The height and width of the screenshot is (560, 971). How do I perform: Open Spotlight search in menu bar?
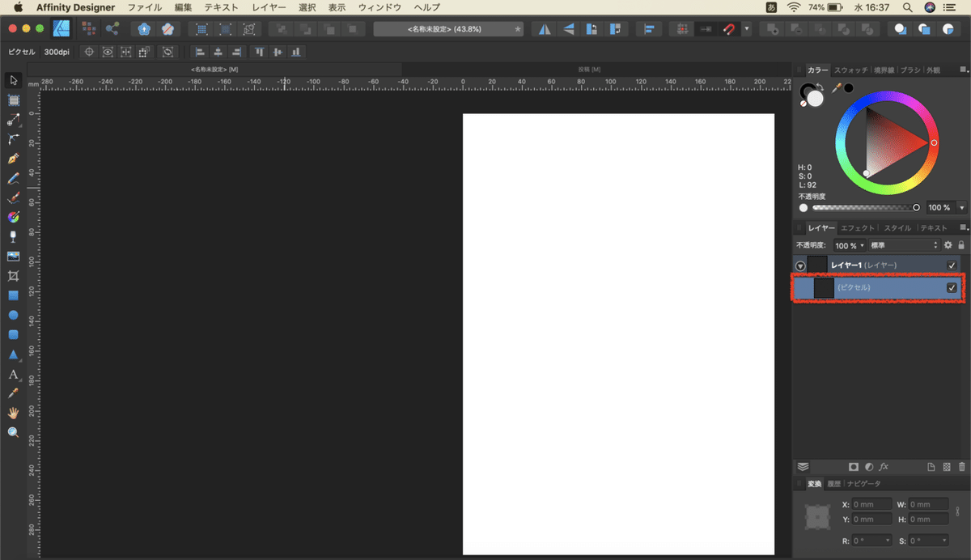pyautogui.click(x=907, y=7)
